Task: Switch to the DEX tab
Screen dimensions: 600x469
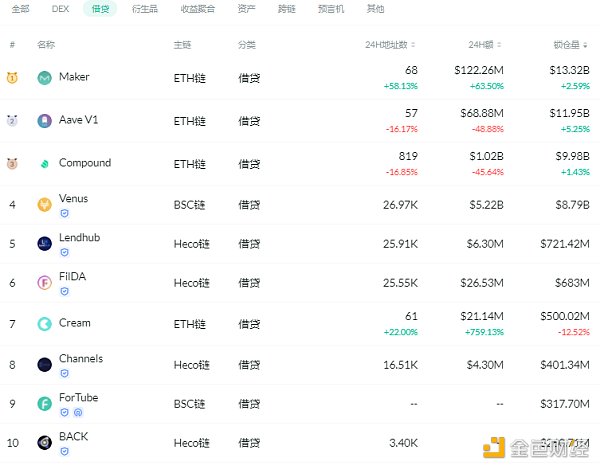Action: point(60,9)
